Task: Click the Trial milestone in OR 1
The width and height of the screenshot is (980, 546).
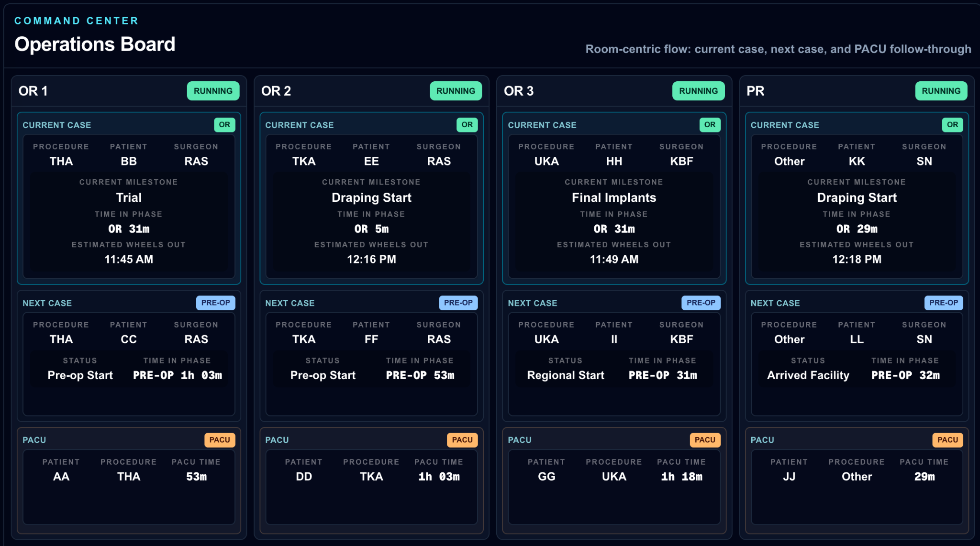Action: (x=129, y=197)
